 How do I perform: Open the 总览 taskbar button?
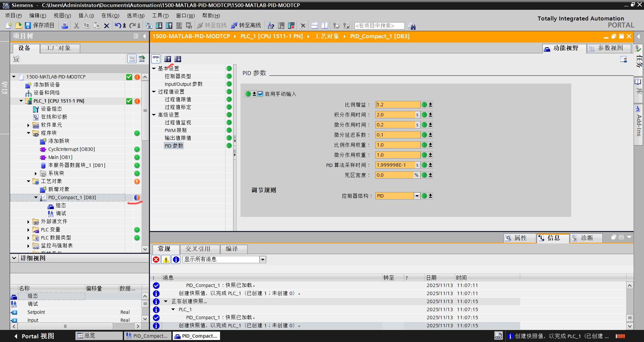(99, 336)
